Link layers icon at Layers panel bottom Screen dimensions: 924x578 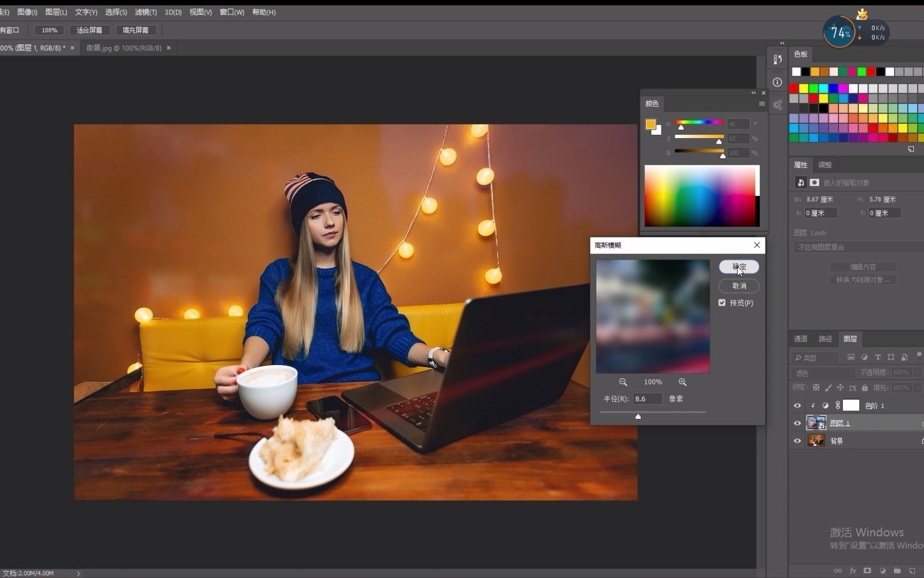tap(838, 571)
